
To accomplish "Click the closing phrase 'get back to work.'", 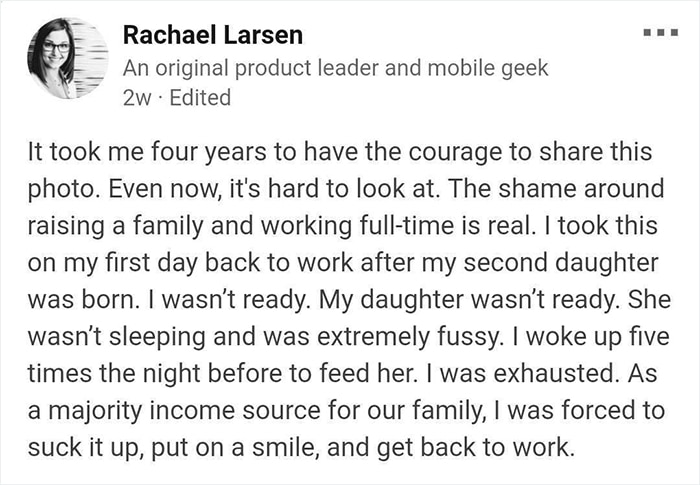I will [x=475, y=448].
